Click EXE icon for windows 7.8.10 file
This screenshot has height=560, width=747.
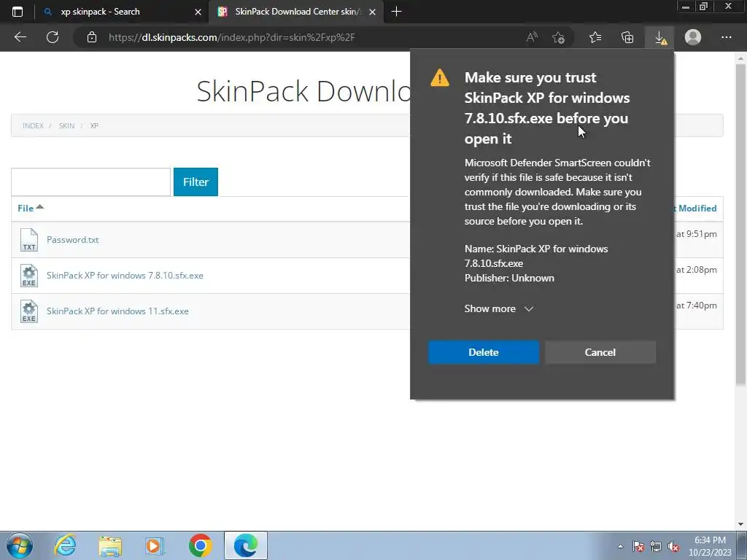click(x=29, y=275)
